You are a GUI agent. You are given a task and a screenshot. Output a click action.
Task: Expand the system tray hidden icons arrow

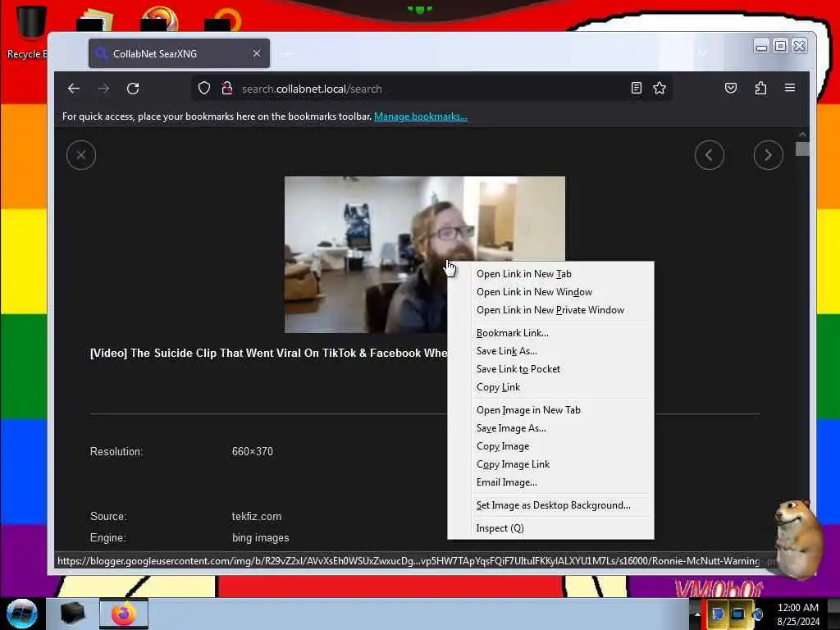click(x=697, y=614)
